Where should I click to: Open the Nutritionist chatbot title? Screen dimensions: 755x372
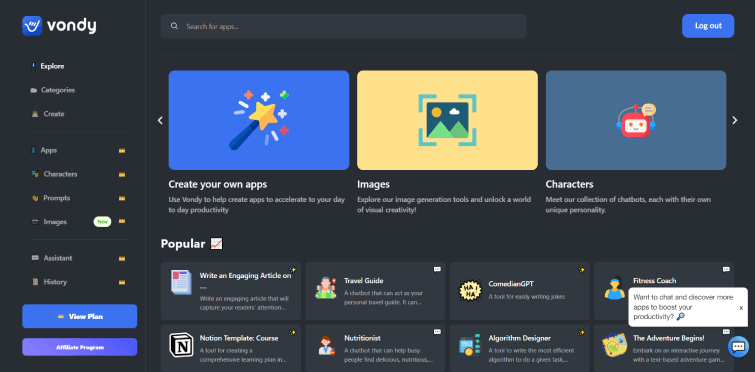(363, 338)
